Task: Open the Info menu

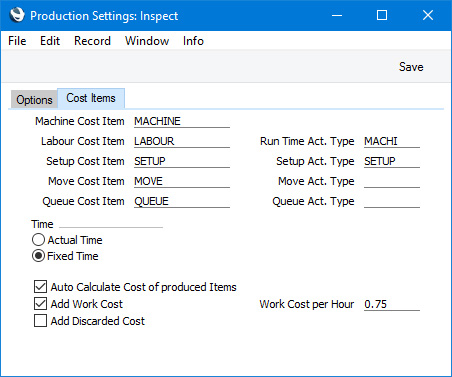Action: pyautogui.click(x=193, y=41)
